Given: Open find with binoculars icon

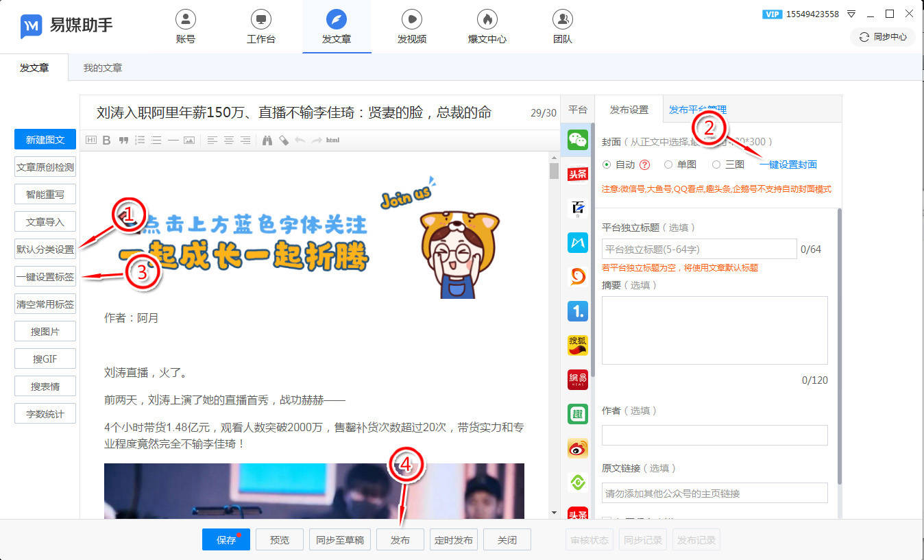Looking at the screenshot, I should coord(267,140).
